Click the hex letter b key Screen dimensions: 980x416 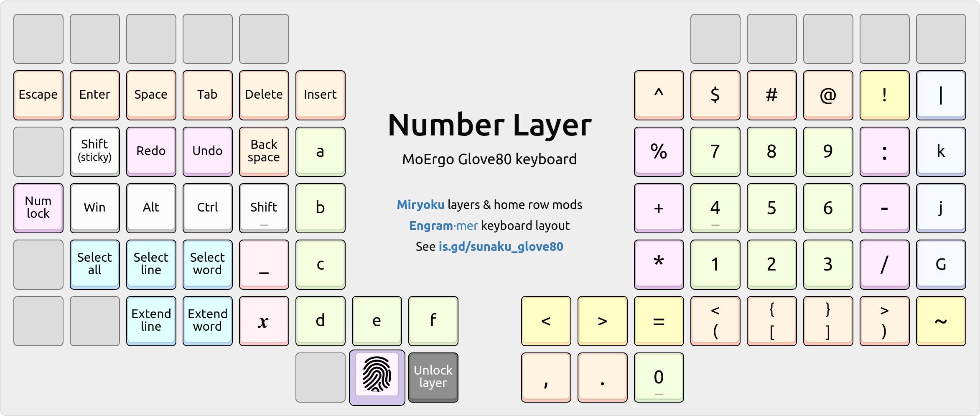321,208
